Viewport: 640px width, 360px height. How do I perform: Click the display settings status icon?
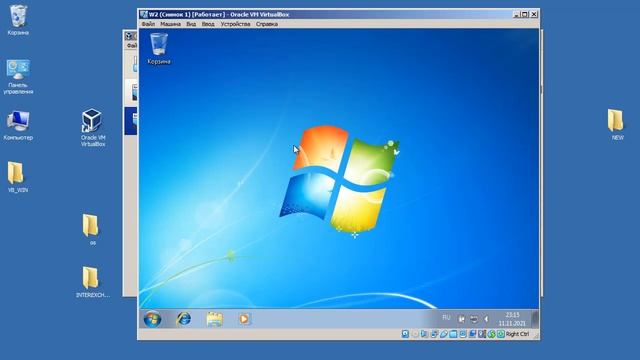point(463,334)
